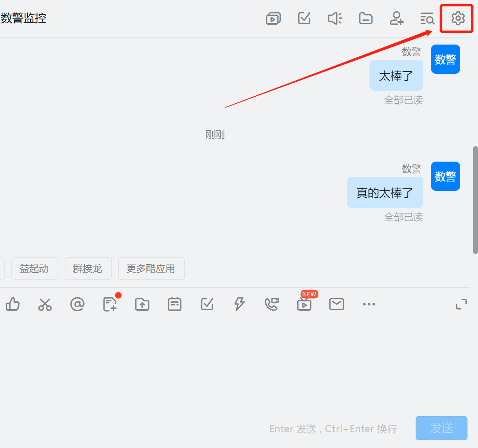
Task: Open the mail envelope icon
Action: (x=337, y=304)
